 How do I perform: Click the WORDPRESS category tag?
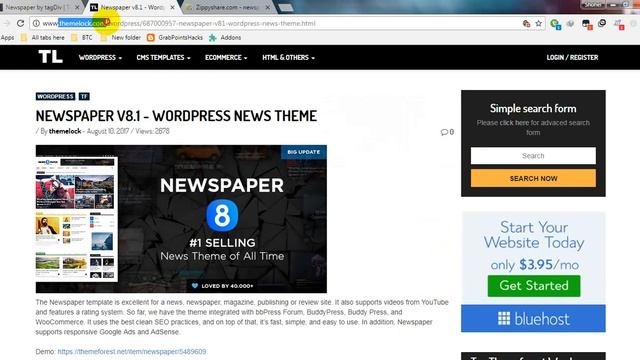55,96
